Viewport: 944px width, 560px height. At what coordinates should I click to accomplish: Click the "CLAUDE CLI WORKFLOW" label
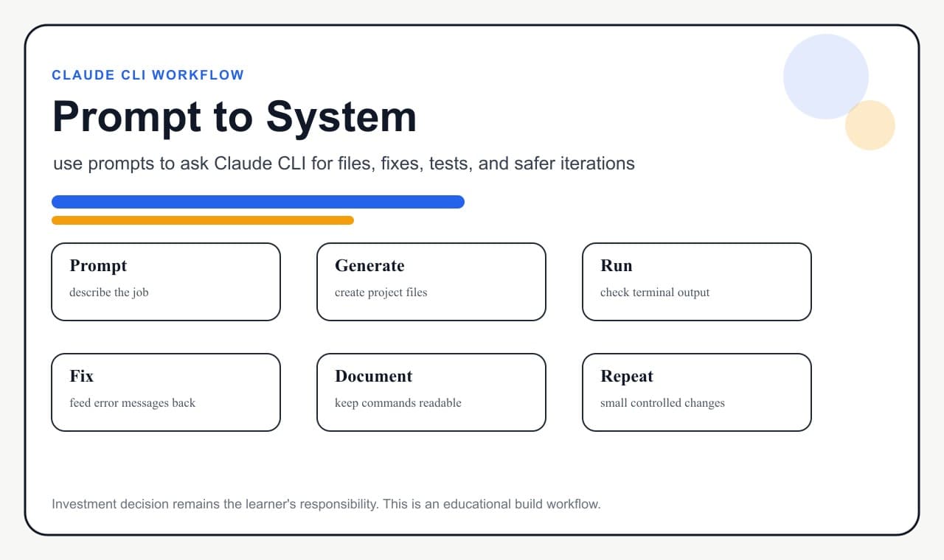147,75
